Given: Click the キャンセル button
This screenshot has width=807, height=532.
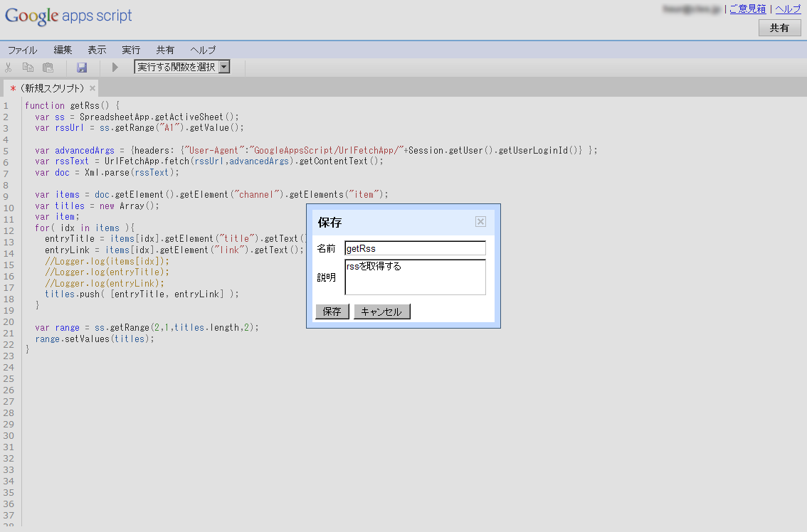Looking at the screenshot, I should [x=381, y=312].
